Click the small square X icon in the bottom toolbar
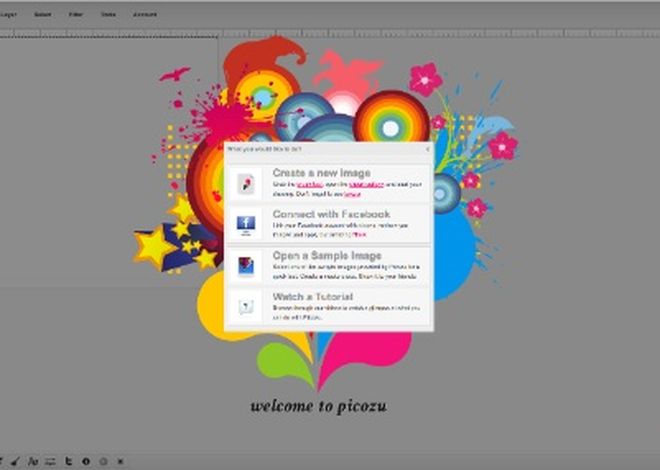Screen dimensions: 660x470 120,462
